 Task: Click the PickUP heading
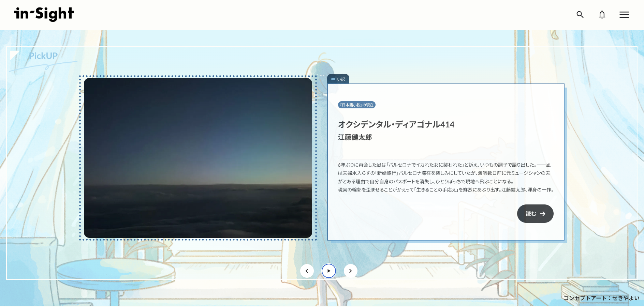point(43,56)
